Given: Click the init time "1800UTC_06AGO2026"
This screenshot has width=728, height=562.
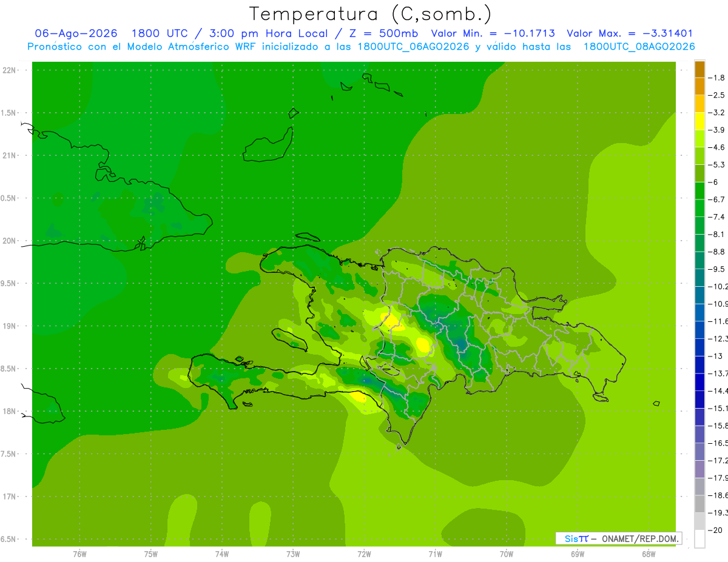Looking at the screenshot, I should point(413,47).
